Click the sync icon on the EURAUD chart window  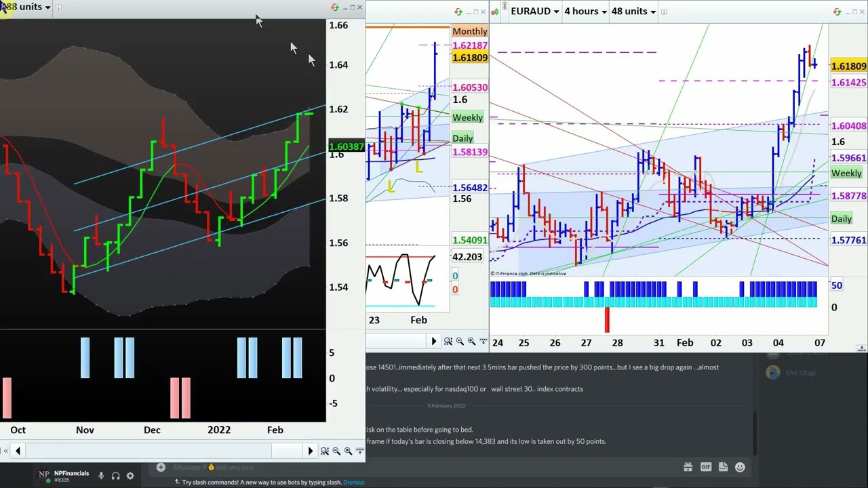click(x=837, y=12)
